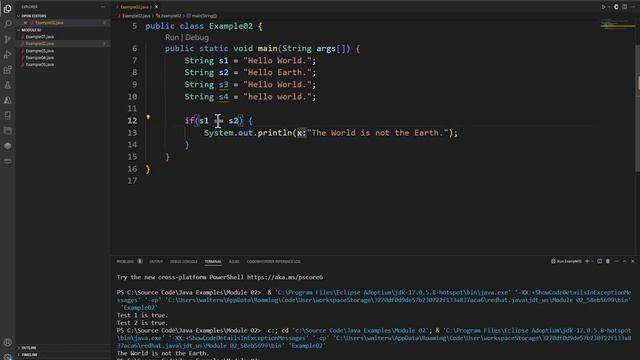The height and width of the screenshot is (360, 640).
Task: Click the Run Java play button in editor title
Action: tap(603, 7)
